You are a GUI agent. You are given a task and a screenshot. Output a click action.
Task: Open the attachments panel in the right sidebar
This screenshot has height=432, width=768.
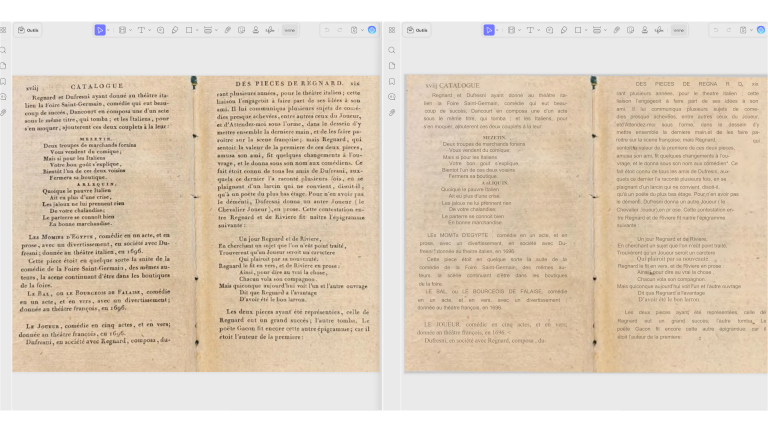tap(392, 113)
